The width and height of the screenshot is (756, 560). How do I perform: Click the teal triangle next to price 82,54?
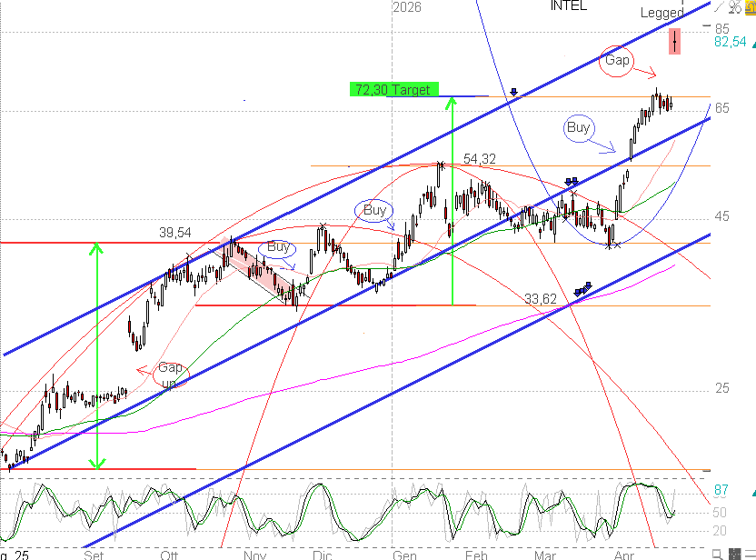[x=753, y=45]
